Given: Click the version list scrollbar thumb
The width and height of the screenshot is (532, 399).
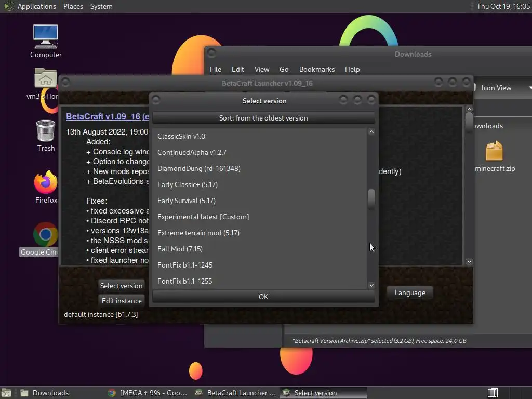Looking at the screenshot, I should (371, 198).
